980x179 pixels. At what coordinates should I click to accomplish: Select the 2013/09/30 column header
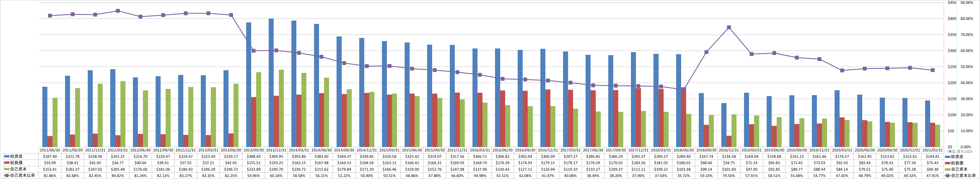point(254,150)
